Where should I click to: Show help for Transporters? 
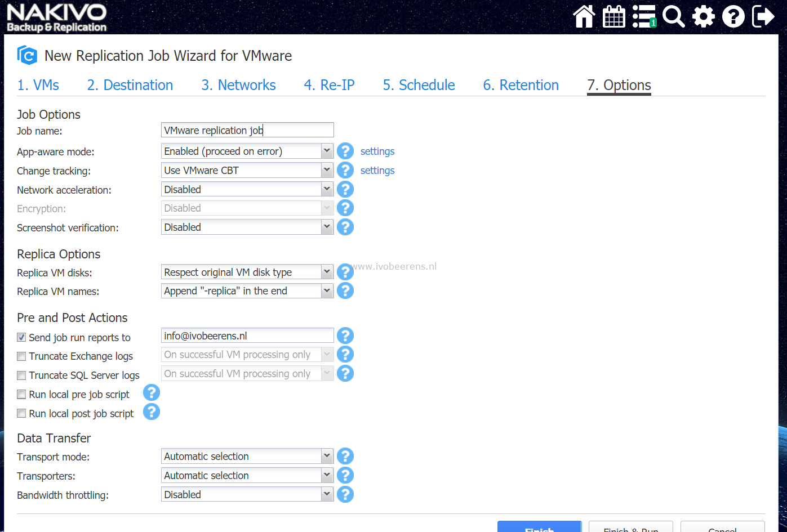345,475
